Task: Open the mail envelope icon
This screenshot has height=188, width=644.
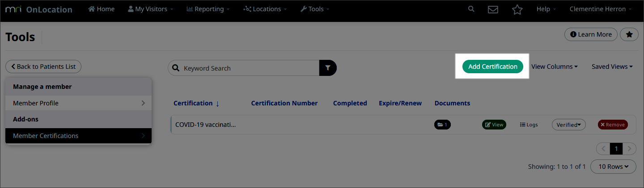Action: (x=493, y=9)
